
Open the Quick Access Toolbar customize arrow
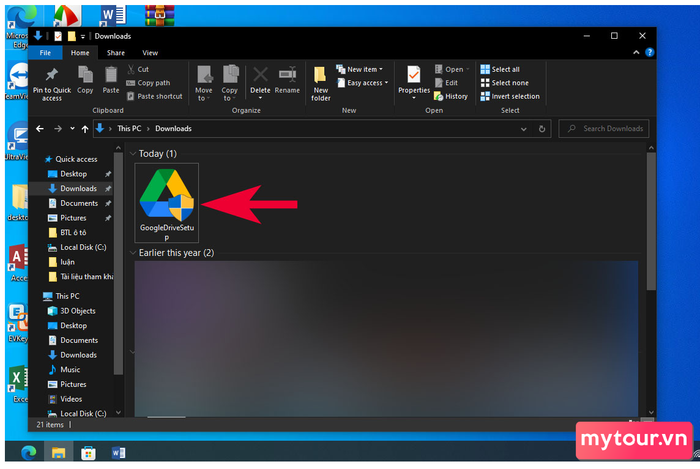click(x=83, y=37)
